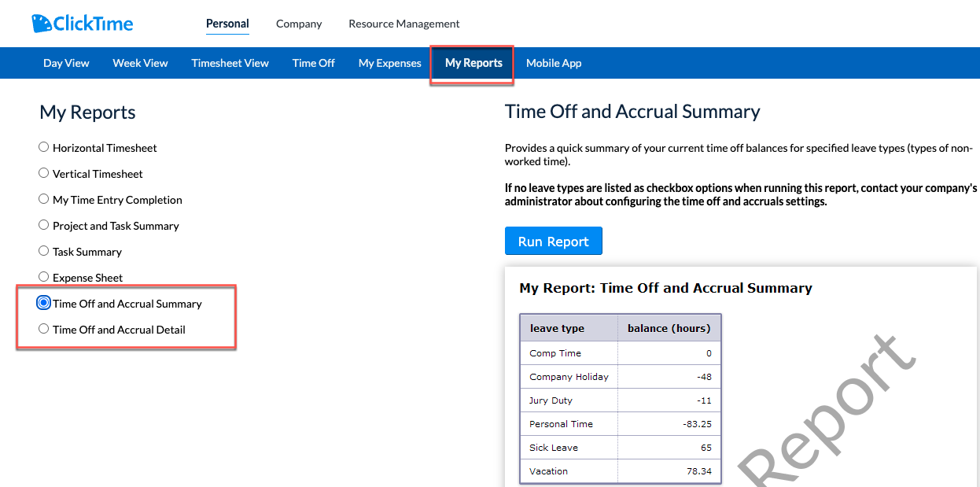Image resolution: width=980 pixels, height=487 pixels.
Task: Select the Expense Sheet radio button
Action: pos(44,277)
